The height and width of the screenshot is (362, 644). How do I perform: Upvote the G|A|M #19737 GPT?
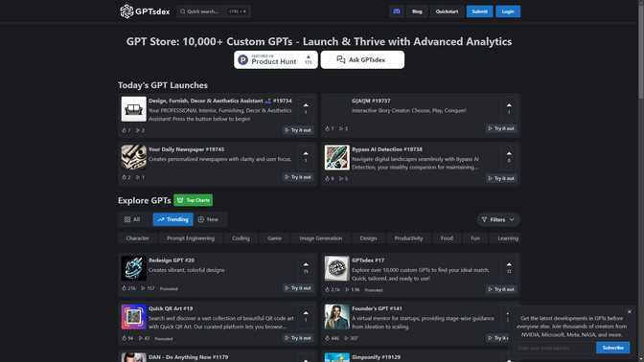[x=509, y=108]
